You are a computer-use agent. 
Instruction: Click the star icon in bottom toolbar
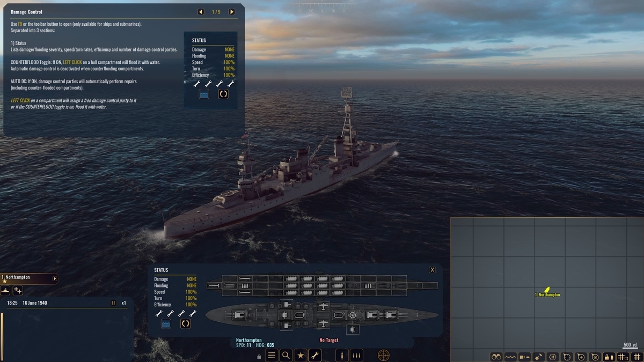[301, 355]
